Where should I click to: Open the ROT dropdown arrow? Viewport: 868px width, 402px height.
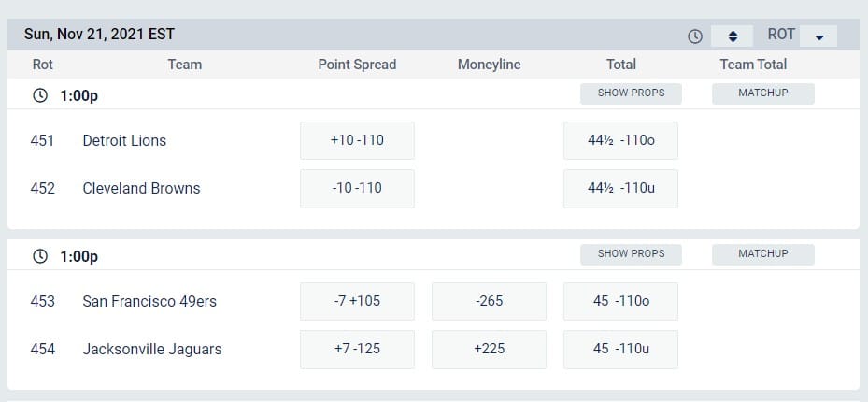pyautogui.click(x=818, y=36)
